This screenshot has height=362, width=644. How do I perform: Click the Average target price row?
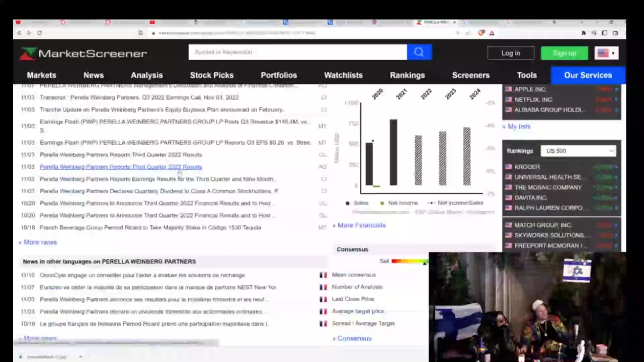click(x=358, y=311)
